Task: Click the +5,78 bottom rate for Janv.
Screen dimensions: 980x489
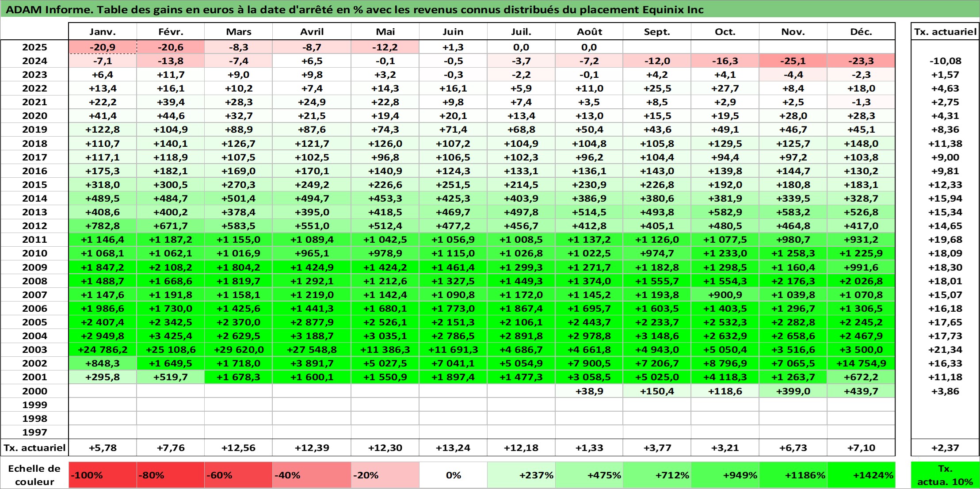Action: point(103,448)
